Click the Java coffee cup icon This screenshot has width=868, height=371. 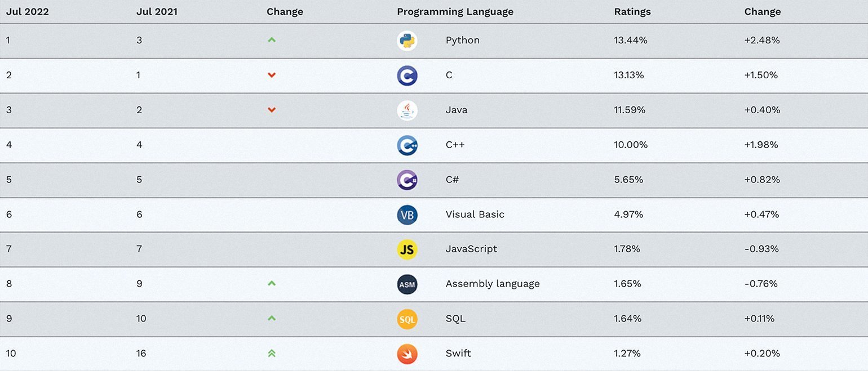407,110
